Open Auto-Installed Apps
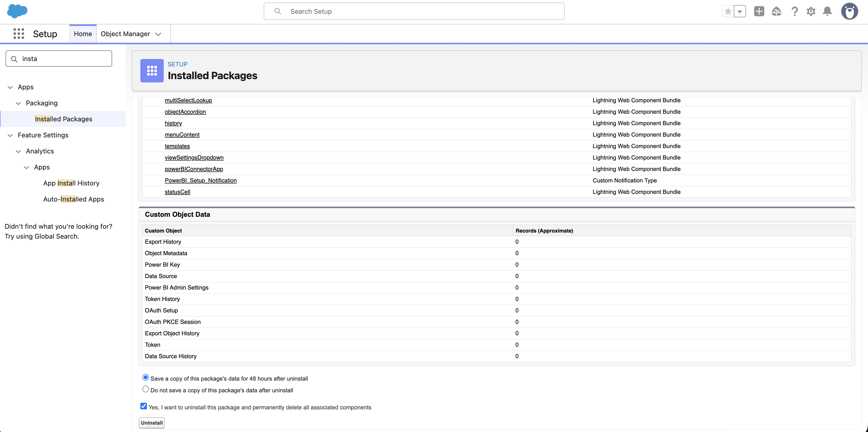 (x=73, y=199)
